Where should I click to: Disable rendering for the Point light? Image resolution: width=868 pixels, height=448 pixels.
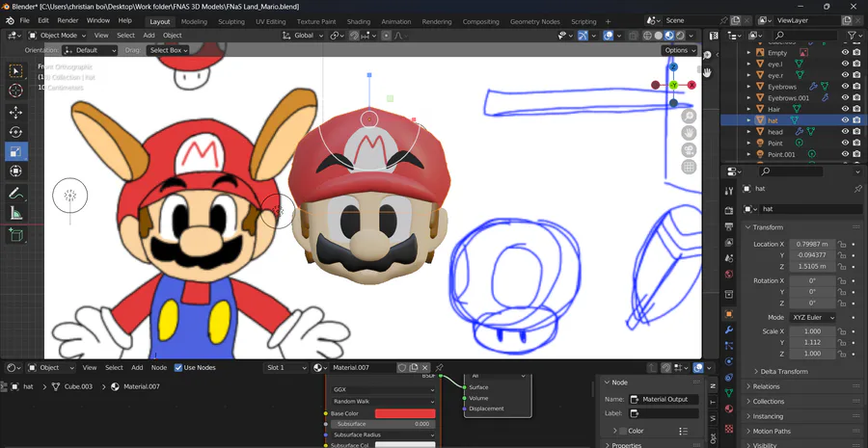pos(857,143)
